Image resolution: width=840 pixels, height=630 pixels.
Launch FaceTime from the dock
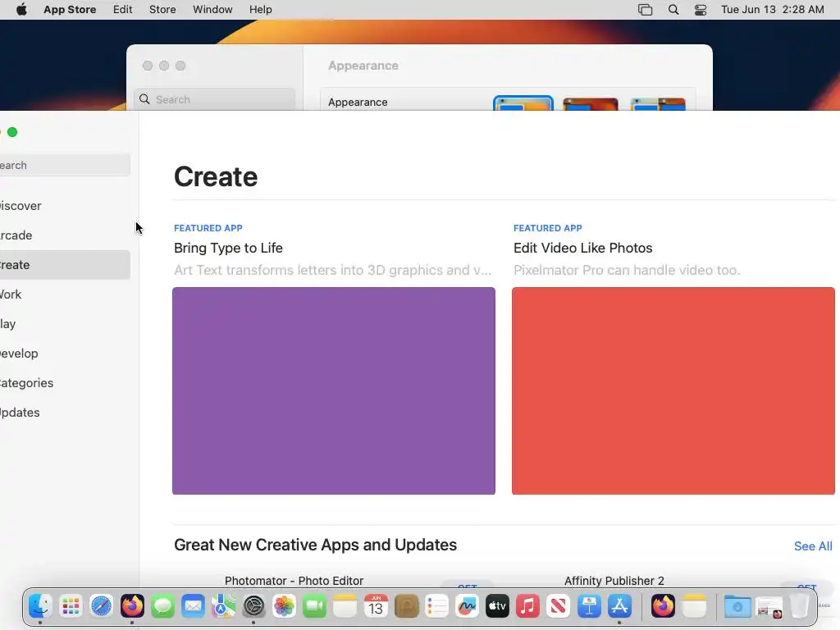314,606
